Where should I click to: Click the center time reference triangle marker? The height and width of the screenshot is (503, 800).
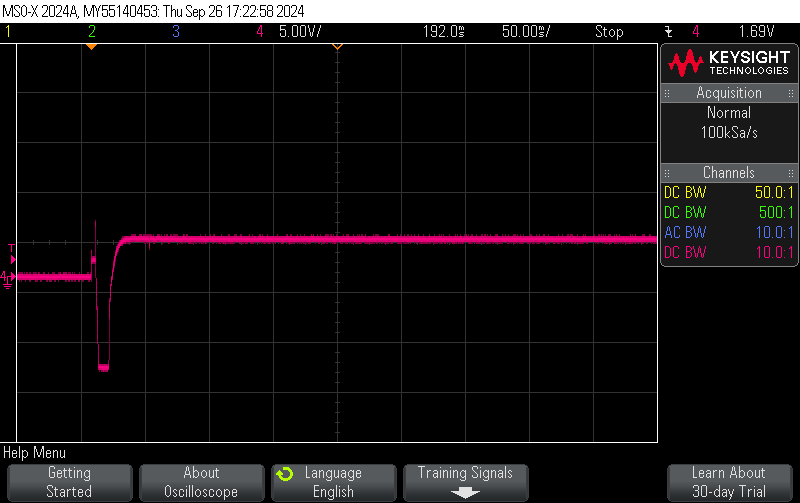pos(337,47)
